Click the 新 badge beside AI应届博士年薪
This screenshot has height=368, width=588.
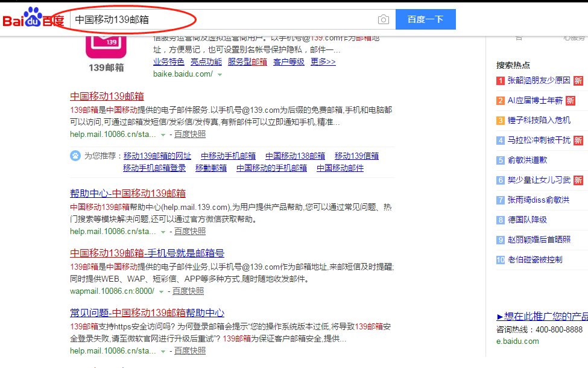569,100
